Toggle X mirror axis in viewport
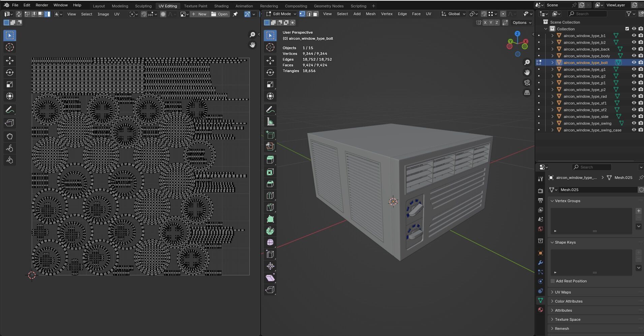The height and width of the screenshot is (336, 644). click(x=485, y=23)
